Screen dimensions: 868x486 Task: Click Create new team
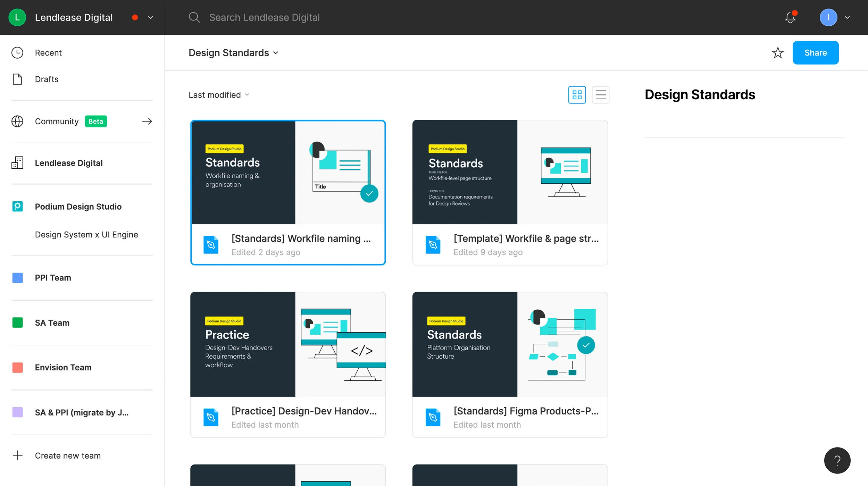click(68, 455)
